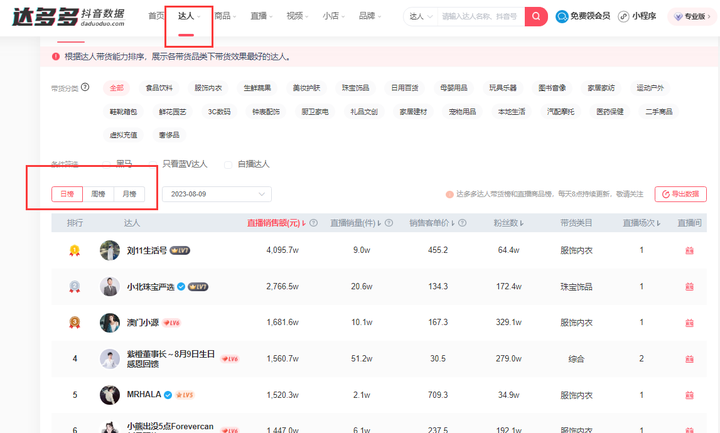Image resolution: width=720 pixels, height=433 pixels.
Task: Sort by 粉丝数 column
Action: point(508,223)
